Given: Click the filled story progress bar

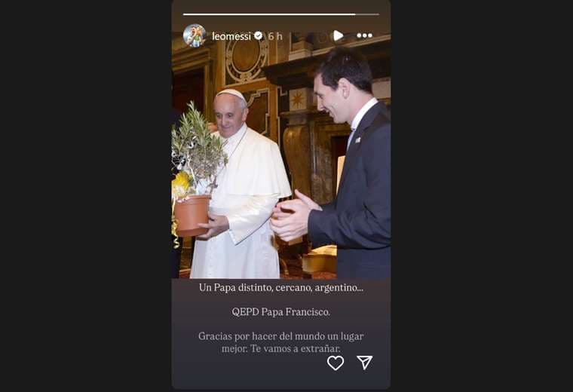Looking at the screenshot, I should click(x=269, y=14).
